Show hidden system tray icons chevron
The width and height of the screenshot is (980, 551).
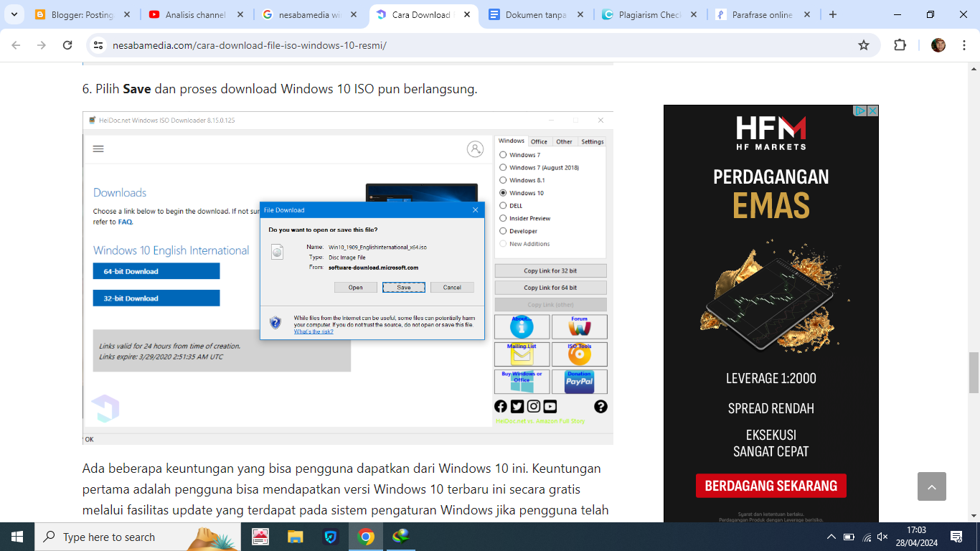831,537
